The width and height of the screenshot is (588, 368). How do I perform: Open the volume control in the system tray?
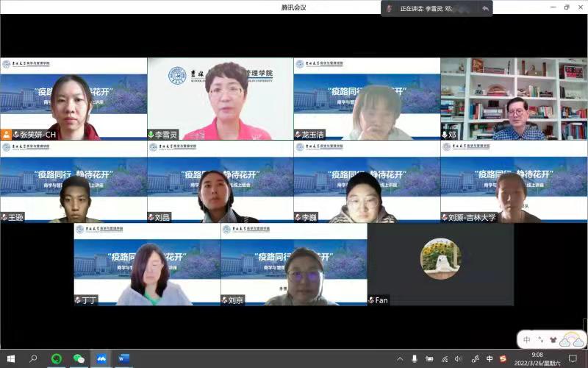click(459, 358)
